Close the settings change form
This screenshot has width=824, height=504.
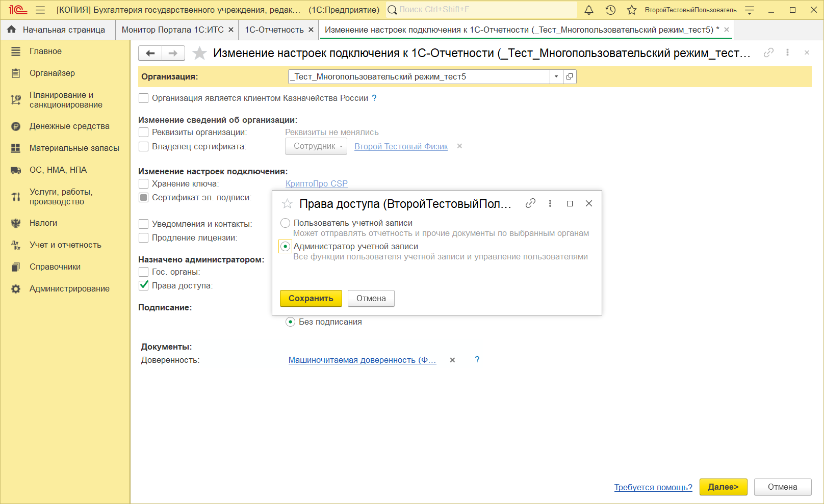807,52
